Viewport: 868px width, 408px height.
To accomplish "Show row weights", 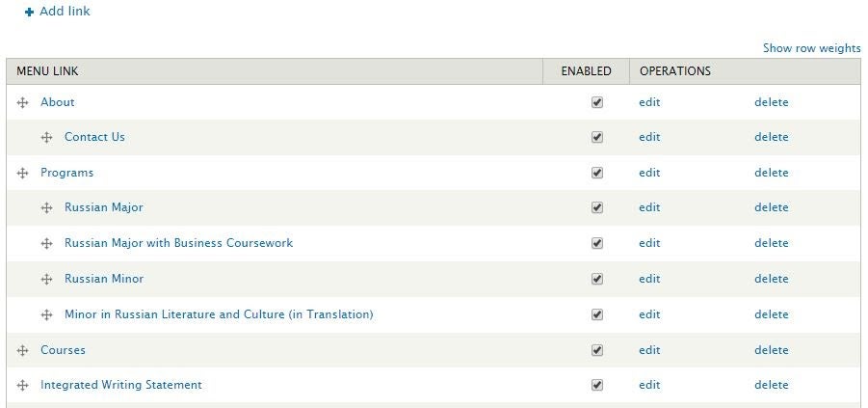I will tap(811, 48).
